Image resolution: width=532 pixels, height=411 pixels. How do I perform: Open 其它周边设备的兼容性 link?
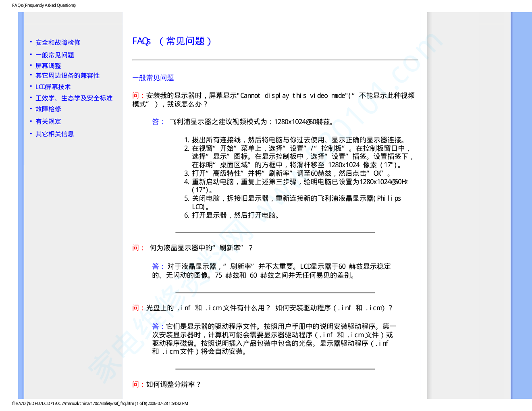click(67, 75)
